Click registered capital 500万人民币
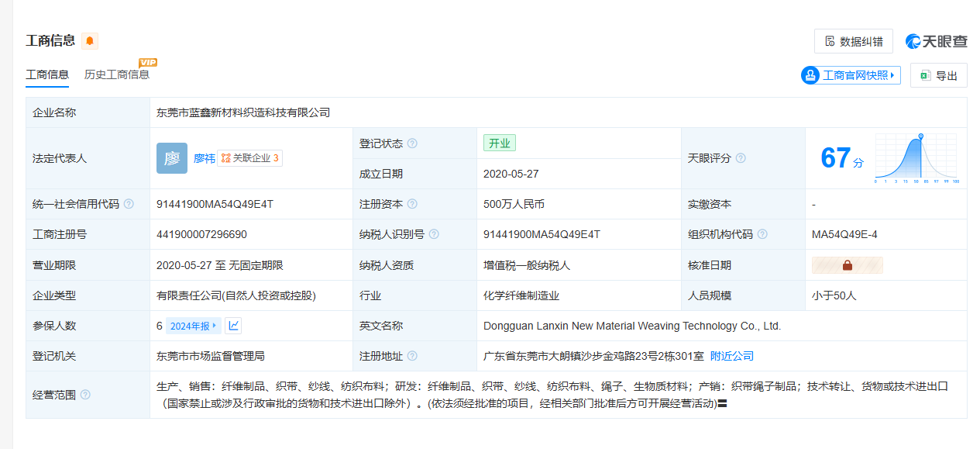Image resolution: width=980 pixels, height=449 pixels. tap(514, 204)
